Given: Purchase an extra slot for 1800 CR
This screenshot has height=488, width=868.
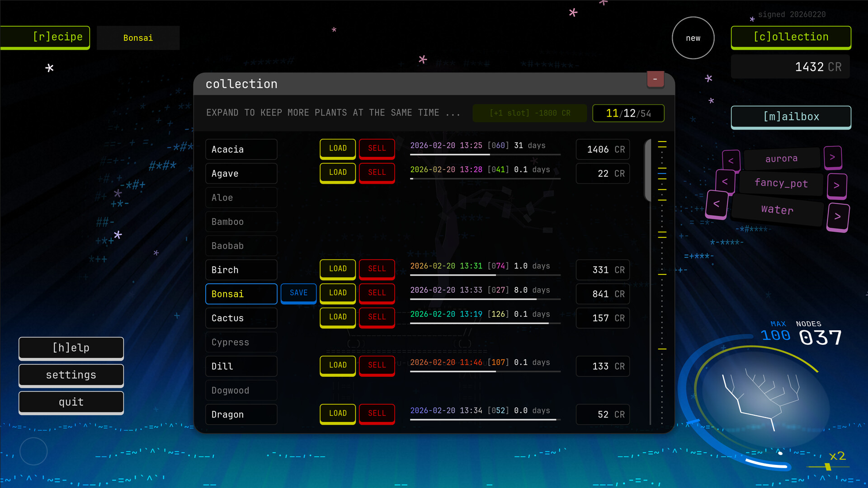Looking at the screenshot, I should coord(529,113).
